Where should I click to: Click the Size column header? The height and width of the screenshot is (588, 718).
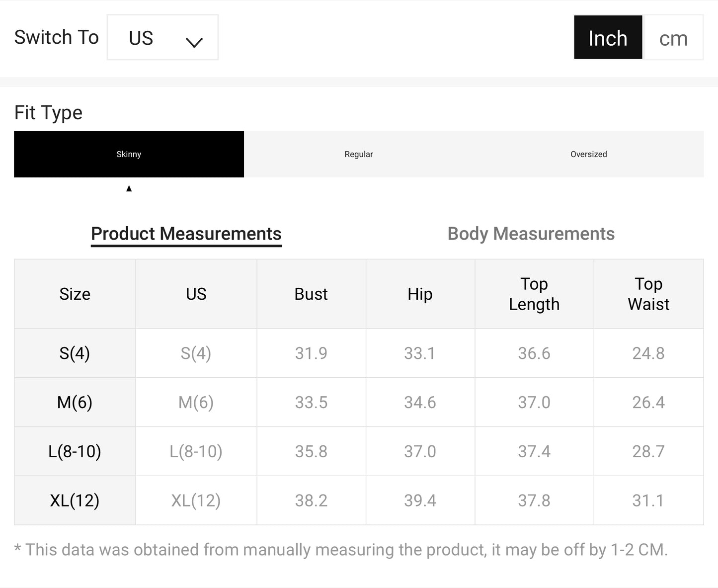pos(75,294)
